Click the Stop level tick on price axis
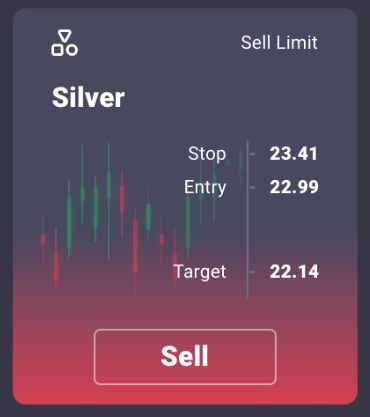 (x=252, y=154)
